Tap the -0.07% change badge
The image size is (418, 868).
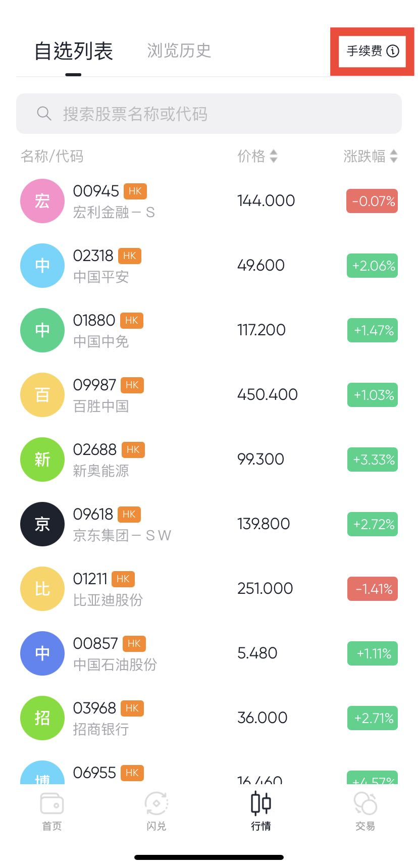[372, 201]
